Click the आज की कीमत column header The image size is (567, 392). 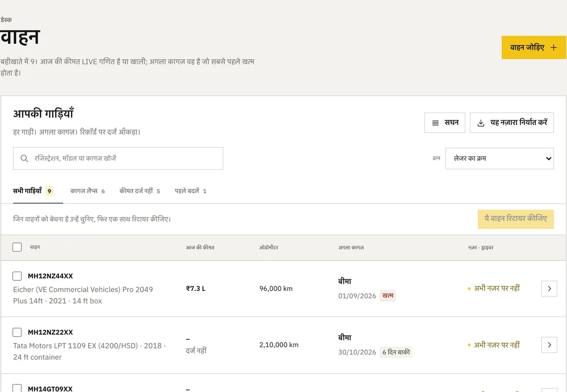[200, 248]
